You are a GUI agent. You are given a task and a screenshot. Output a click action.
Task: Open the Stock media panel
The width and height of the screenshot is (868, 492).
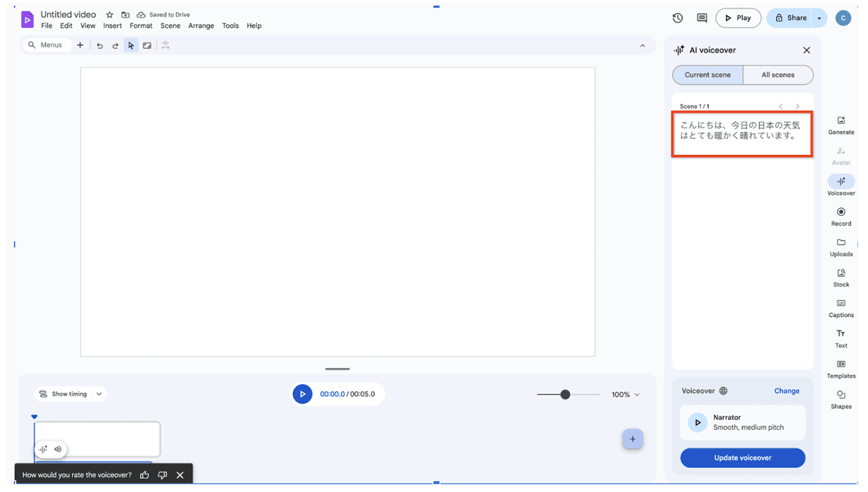[841, 278]
